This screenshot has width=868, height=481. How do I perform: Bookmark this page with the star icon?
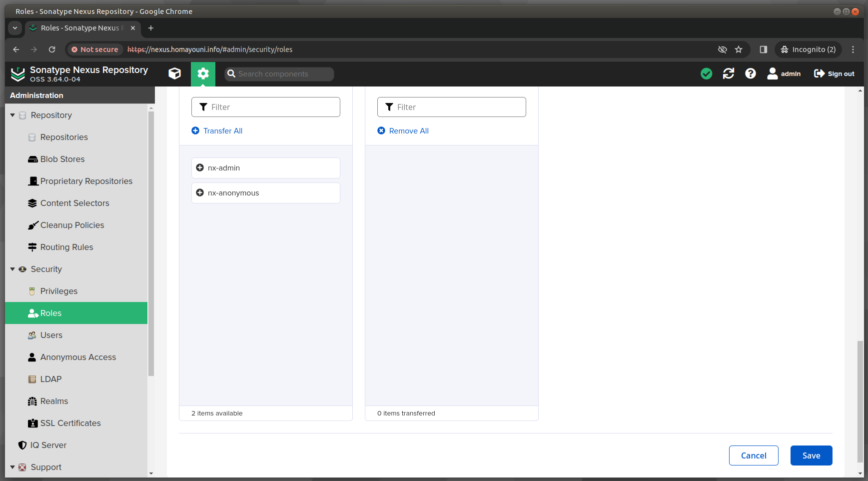pyautogui.click(x=739, y=49)
